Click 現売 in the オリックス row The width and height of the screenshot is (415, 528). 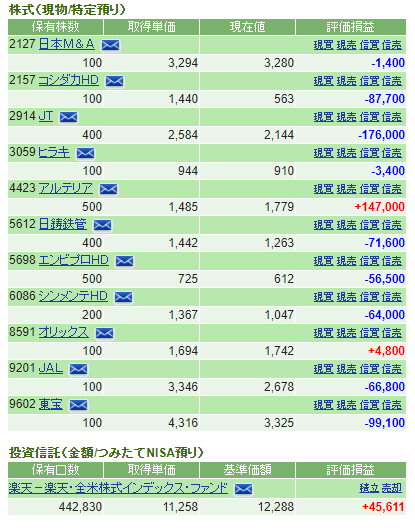[x=347, y=333]
